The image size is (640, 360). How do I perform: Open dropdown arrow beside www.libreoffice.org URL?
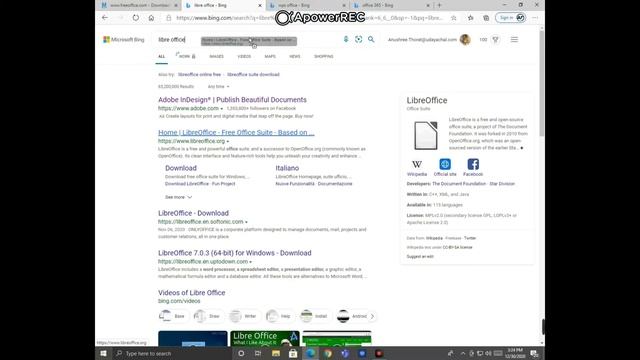[x=228, y=141]
